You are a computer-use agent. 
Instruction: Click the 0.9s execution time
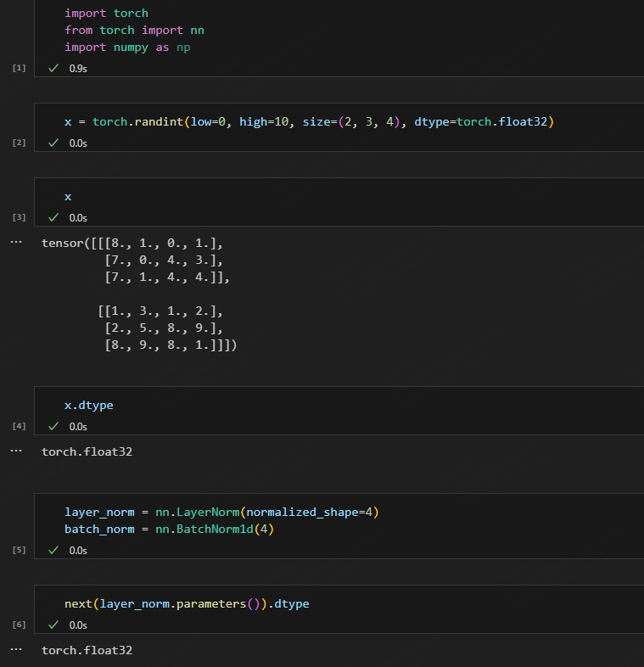pyautogui.click(x=78, y=69)
